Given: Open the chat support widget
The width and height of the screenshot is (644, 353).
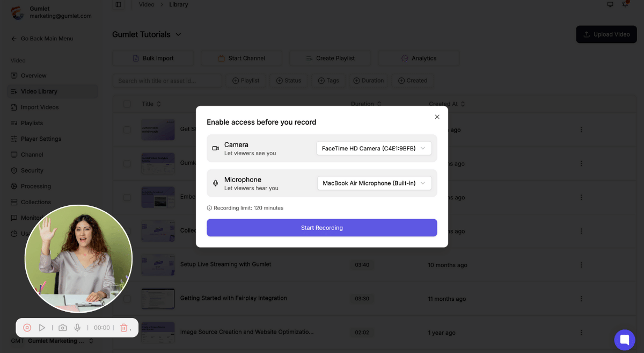Looking at the screenshot, I should click(624, 340).
